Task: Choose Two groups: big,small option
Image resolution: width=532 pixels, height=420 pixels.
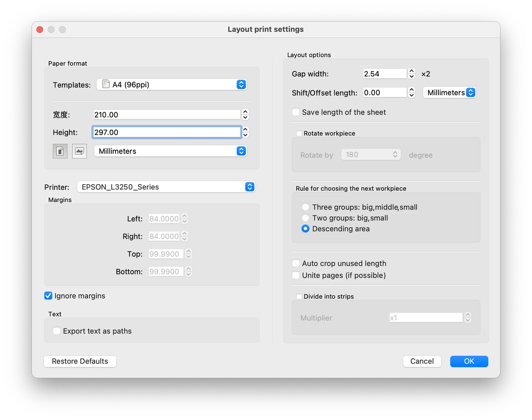Action: [x=305, y=218]
